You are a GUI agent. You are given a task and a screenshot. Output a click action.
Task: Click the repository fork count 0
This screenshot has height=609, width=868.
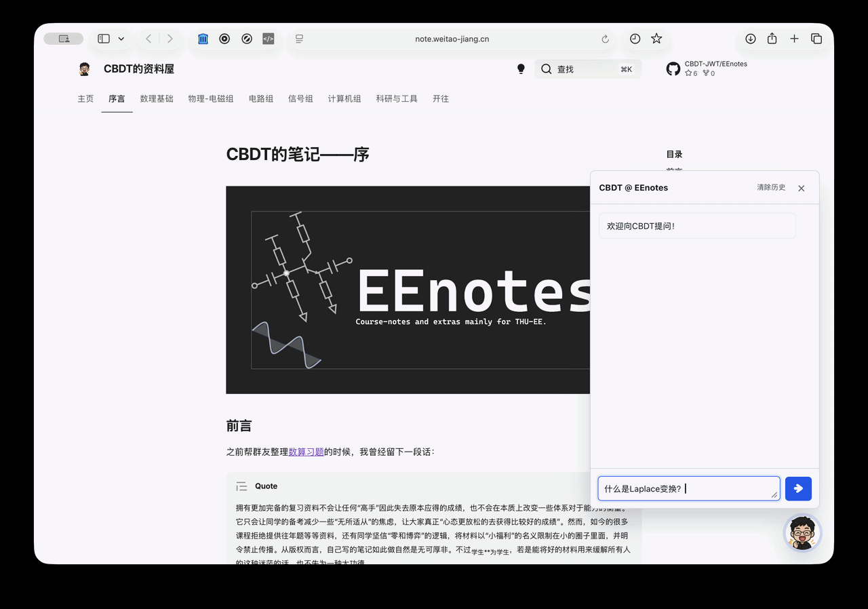[x=709, y=73]
